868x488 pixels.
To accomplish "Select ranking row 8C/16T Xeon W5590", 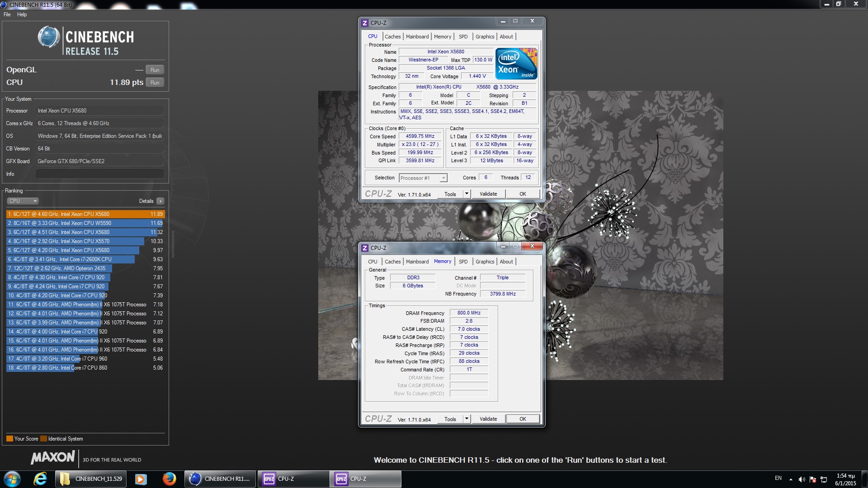I will tap(85, 223).
